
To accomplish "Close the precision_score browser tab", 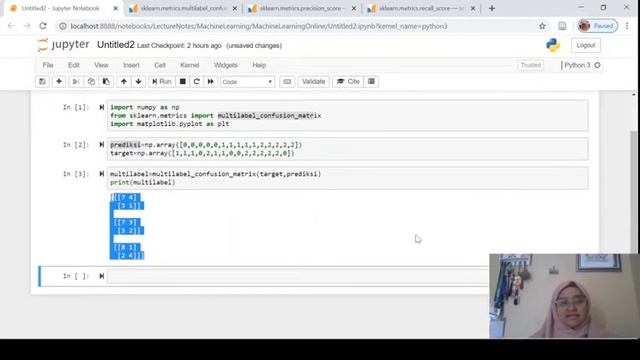I will click(x=354, y=8).
